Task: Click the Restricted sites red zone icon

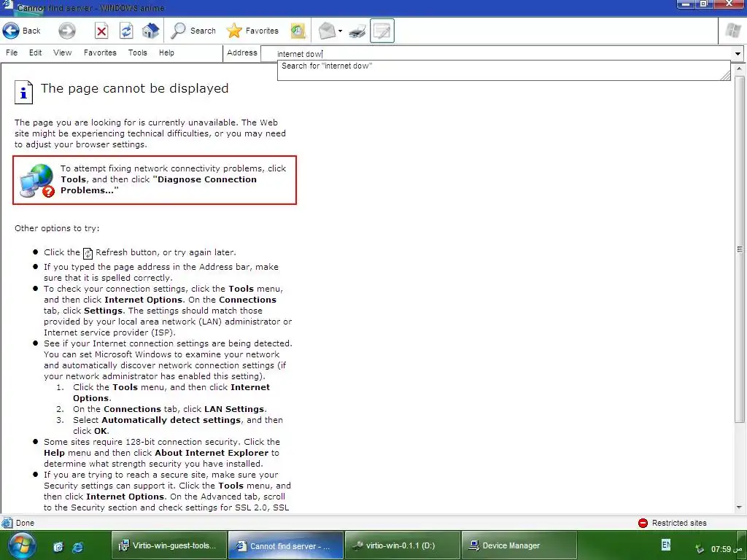Action: (643, 523)
